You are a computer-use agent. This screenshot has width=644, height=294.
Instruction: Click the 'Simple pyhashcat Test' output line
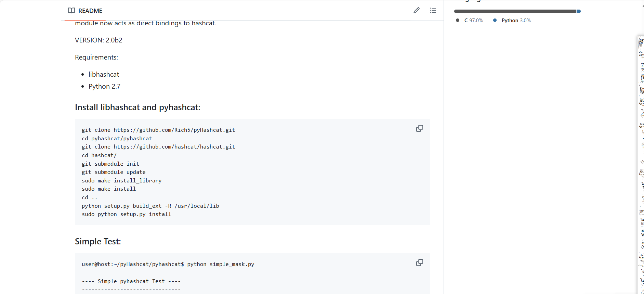[131, 281]
